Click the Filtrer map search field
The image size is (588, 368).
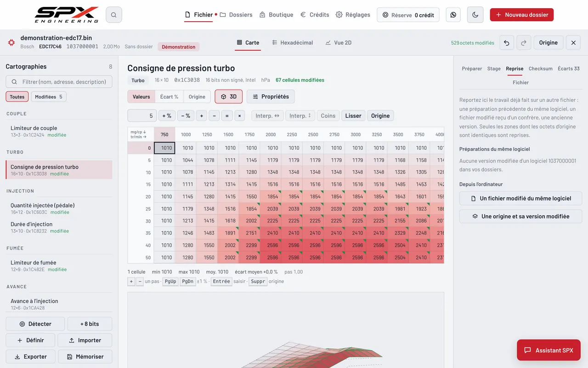[x=59, y=82]
